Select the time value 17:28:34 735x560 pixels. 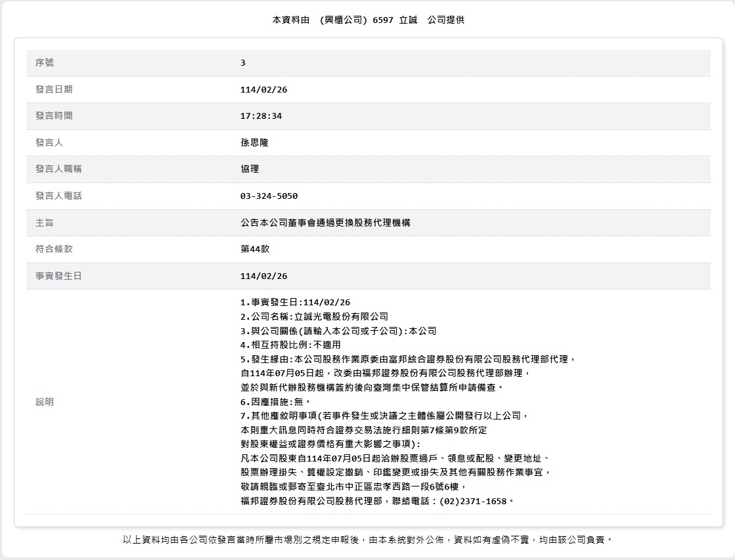click(261, 116)
